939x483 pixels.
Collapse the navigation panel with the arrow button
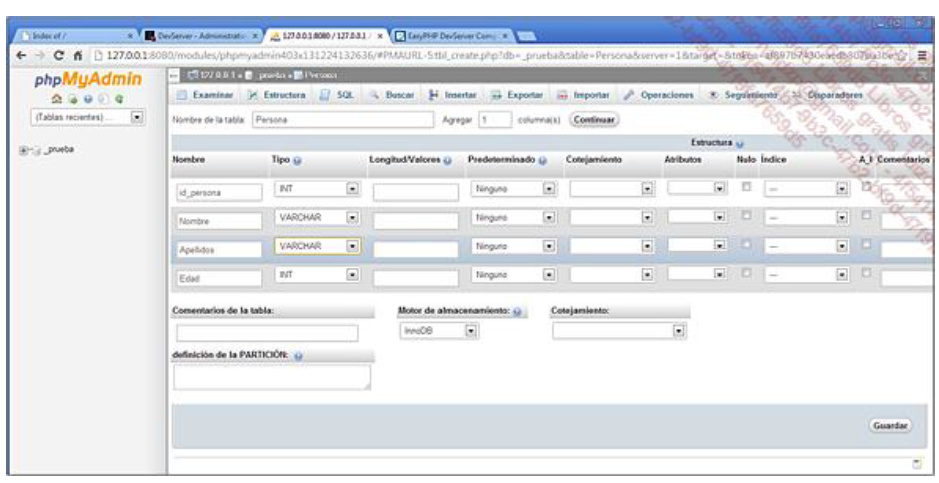(174, 75)
